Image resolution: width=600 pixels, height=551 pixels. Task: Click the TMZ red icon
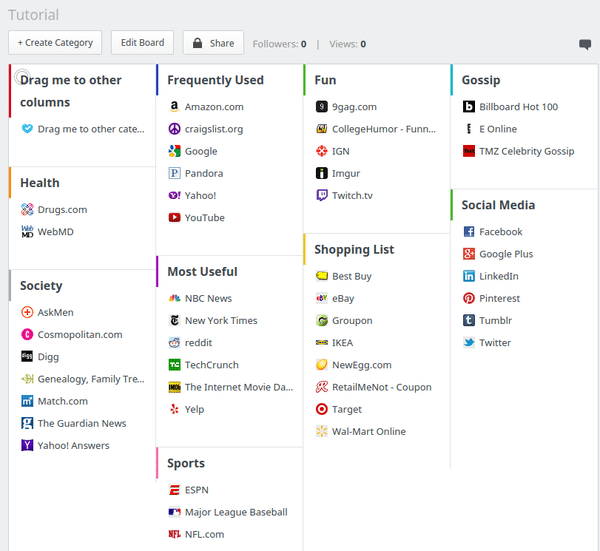(469, 151)
